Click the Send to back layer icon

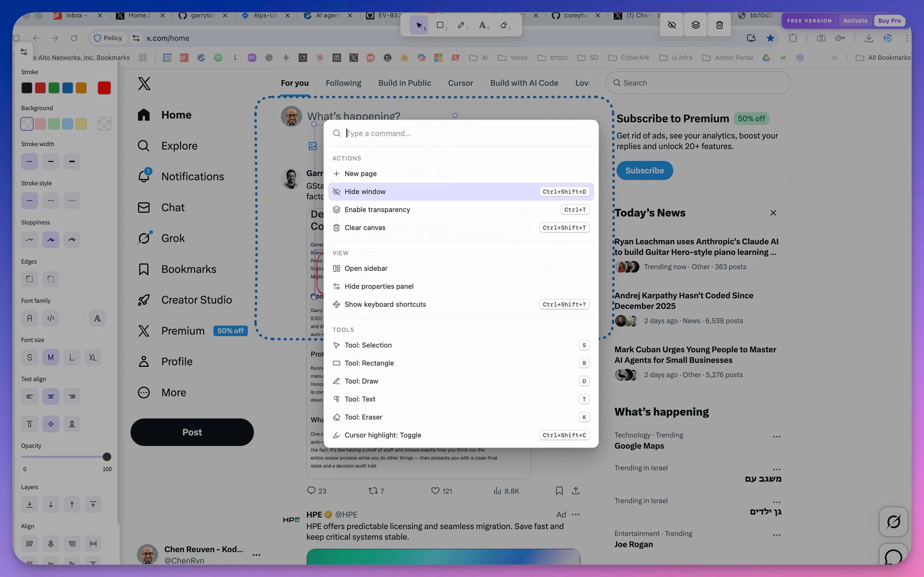coord(29,504)
